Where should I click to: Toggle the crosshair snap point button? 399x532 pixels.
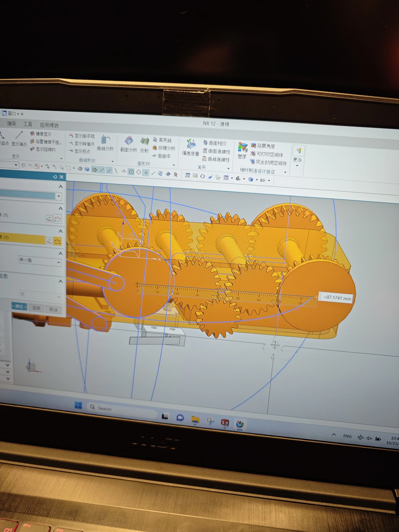click(146, 173)
